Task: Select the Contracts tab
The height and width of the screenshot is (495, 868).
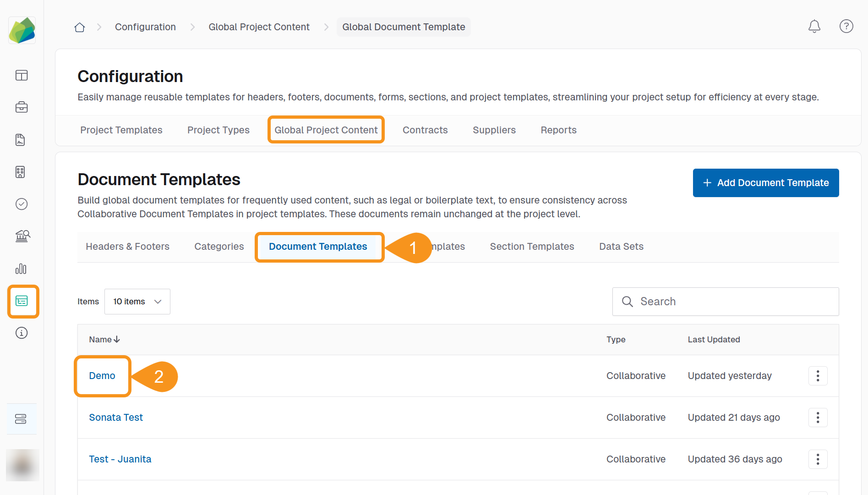Action: click(425, 130)
